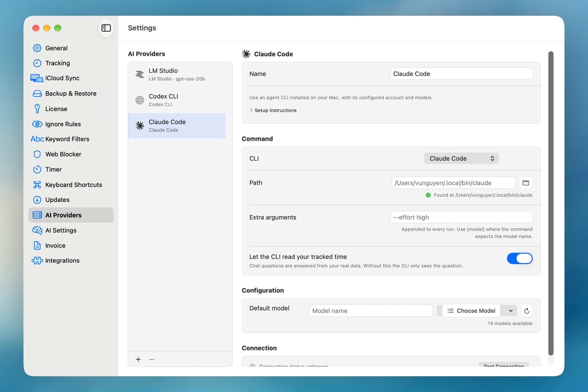Browse for CLI path with folder icon
This screenshot has height=392, width=588.
click(x=526, y=183)
